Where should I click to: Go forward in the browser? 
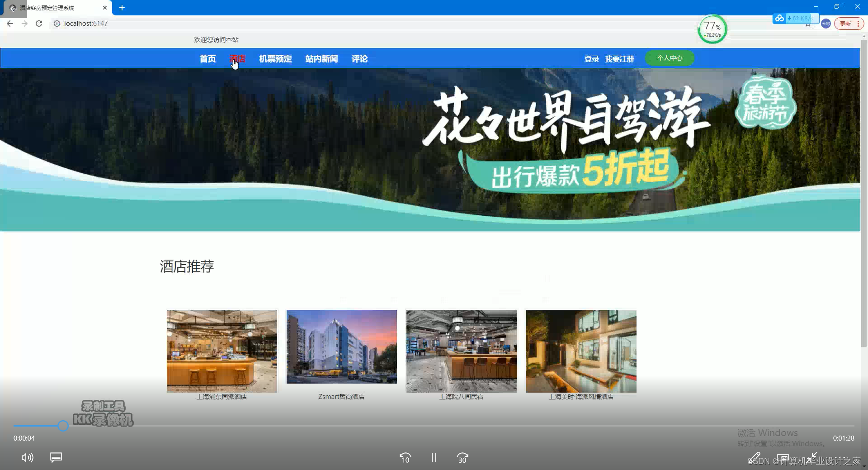24,24
